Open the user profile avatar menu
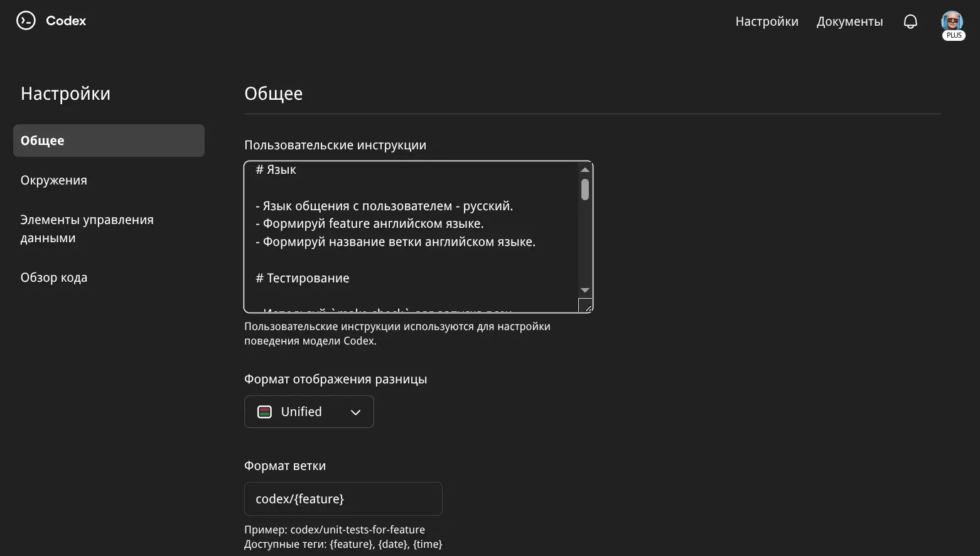980x556 pixels. (x=952, y=20)
